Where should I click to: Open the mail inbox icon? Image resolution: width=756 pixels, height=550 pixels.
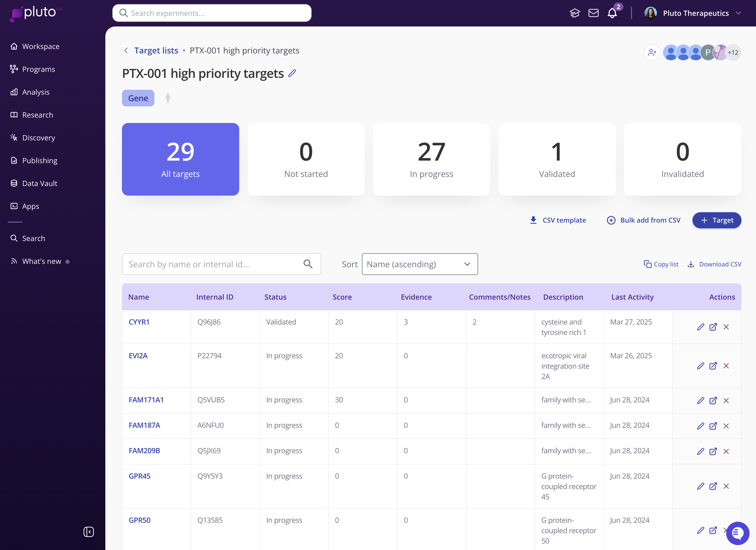click(x=593, y=13)
